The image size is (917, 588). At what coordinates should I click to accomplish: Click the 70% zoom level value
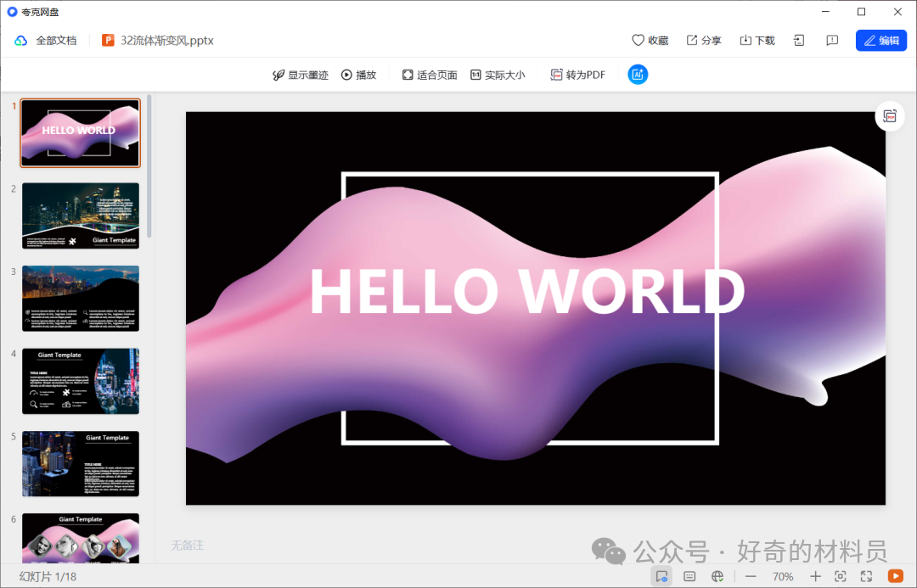(783, 576)
